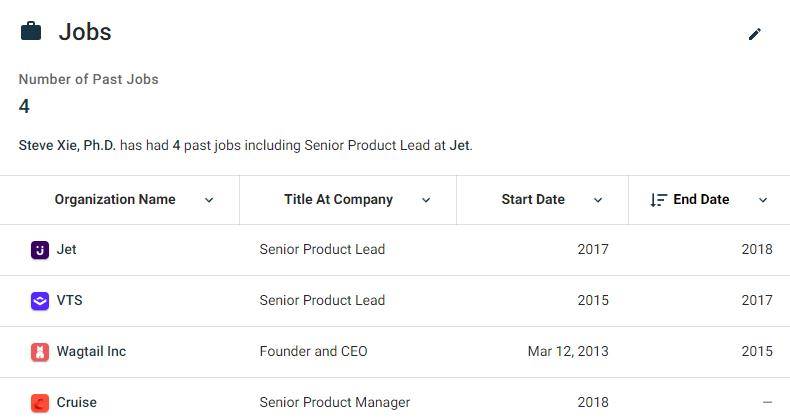This screenshot has width=790, height=420.
Task: Select the End Date column header
Action: point(701,199)
